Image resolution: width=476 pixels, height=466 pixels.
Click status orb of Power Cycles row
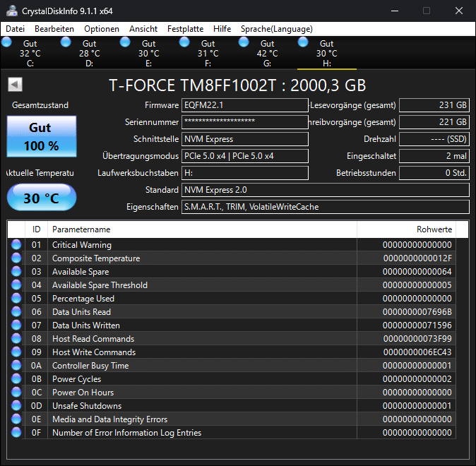click(16, 379)
